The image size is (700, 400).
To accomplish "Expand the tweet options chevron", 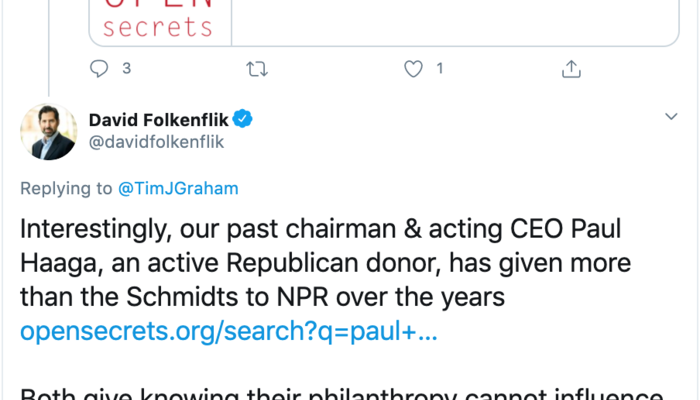I will [671, 118].
